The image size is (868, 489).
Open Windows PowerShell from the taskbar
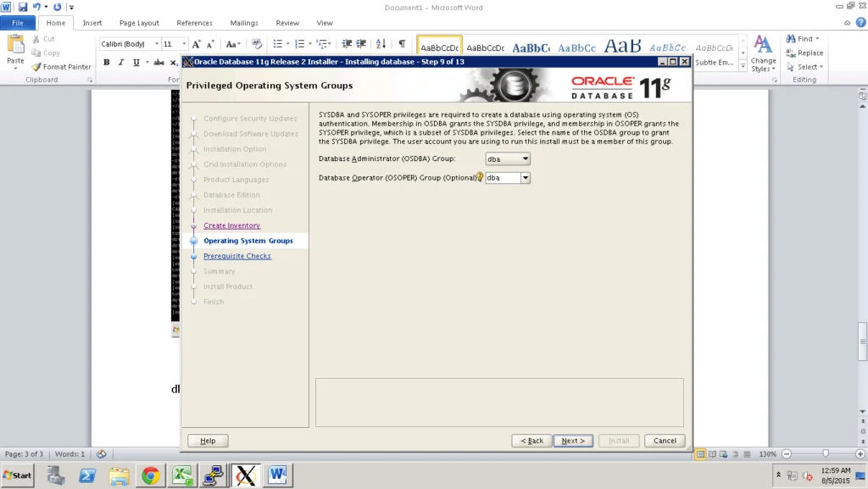(x=87, y=475)
